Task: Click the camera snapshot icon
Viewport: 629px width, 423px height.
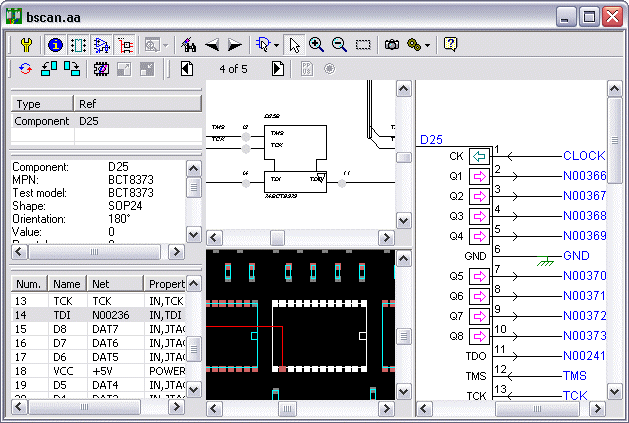Action: coord(392,45)
